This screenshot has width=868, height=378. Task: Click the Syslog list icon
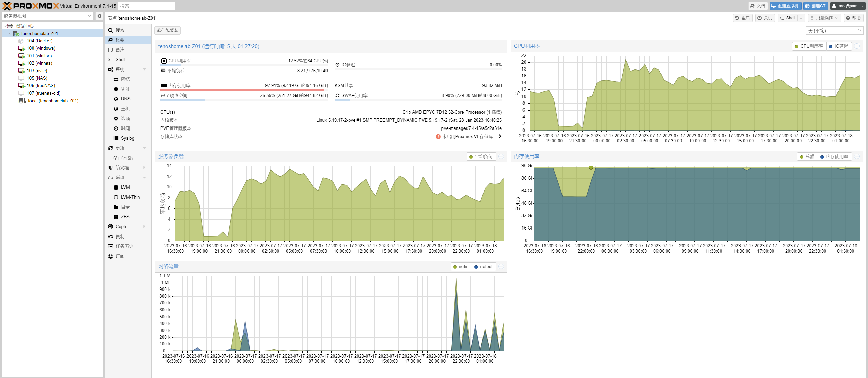click(x=116, y=138)
